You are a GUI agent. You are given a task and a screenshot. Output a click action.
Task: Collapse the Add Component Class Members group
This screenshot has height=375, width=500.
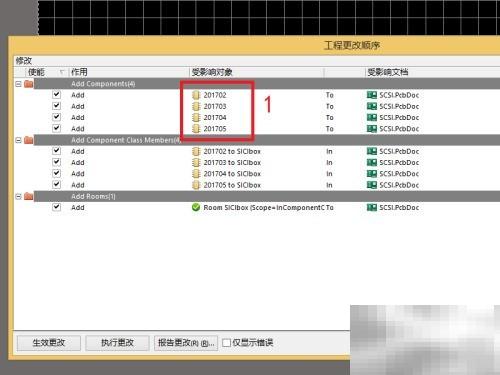tap(19, 140)
